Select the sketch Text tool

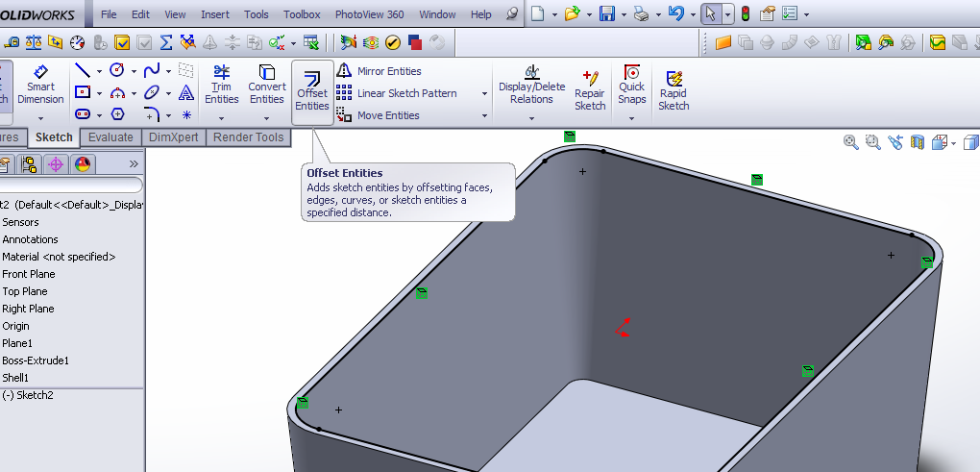(185, 92)
